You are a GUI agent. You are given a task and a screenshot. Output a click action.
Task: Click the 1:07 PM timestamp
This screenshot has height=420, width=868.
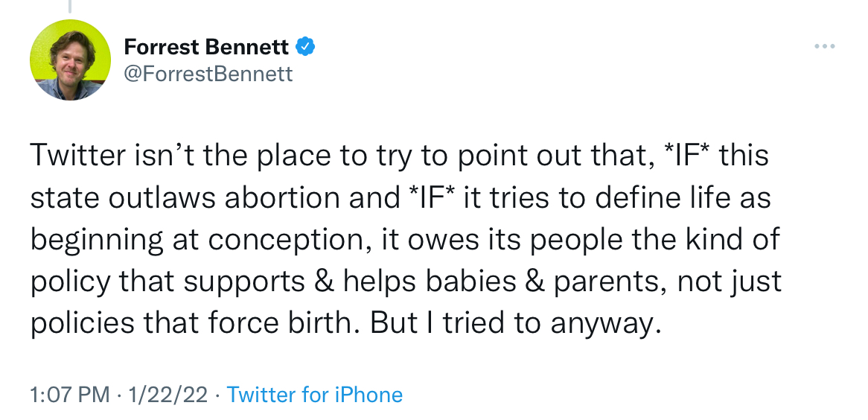(x=70, y=394)
